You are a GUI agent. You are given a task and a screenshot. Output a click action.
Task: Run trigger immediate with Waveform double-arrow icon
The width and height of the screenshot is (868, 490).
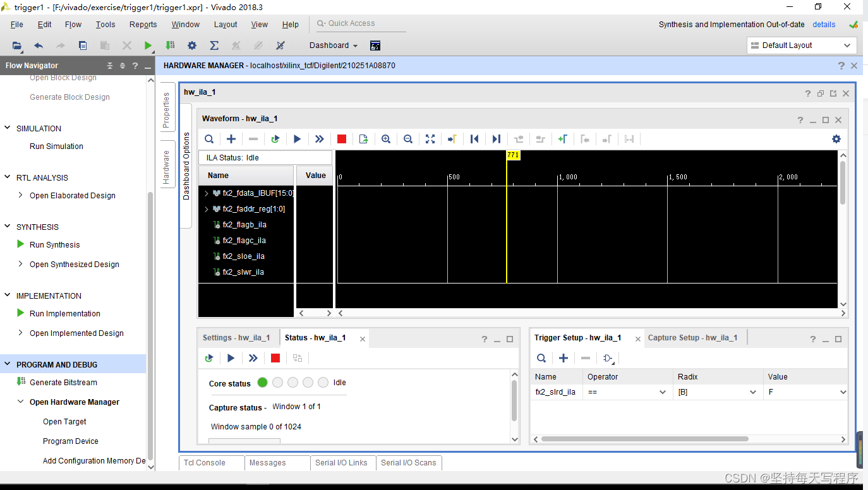[319, 139]
